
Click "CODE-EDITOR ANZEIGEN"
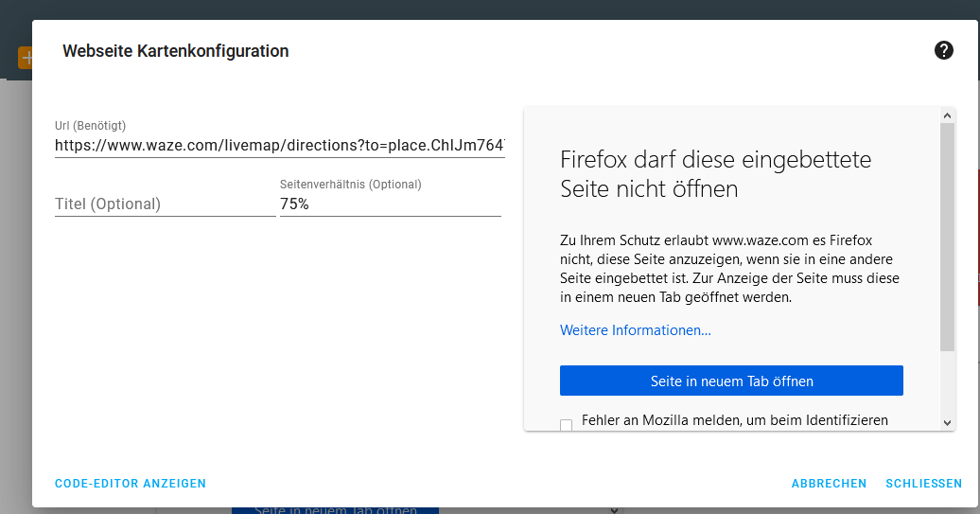pos(131,484)
